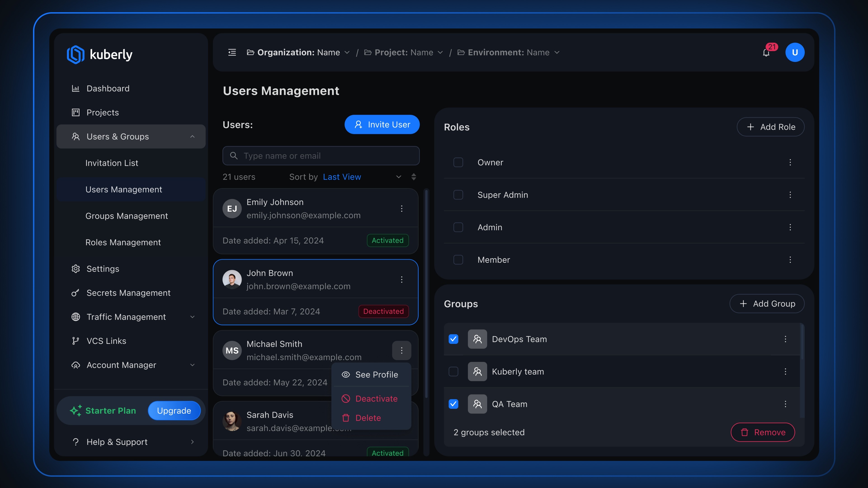Open the user avatar in top bar
868x488 pixels.
(x=795, y=53)
